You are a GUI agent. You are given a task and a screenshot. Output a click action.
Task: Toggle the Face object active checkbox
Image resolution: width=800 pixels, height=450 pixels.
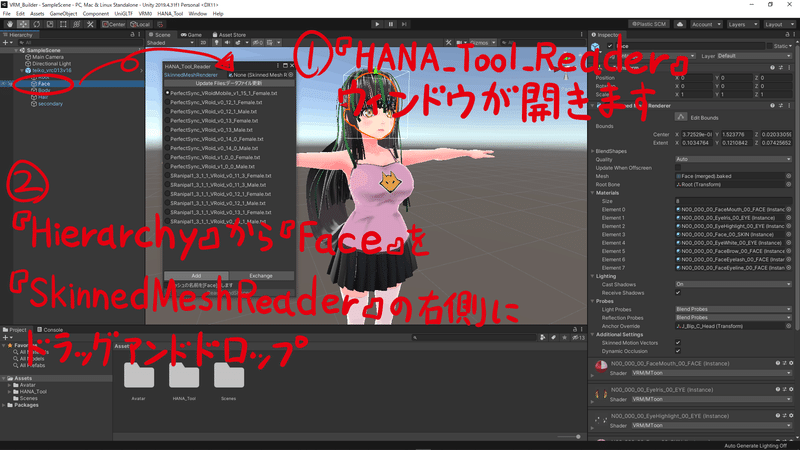(610, 46)
